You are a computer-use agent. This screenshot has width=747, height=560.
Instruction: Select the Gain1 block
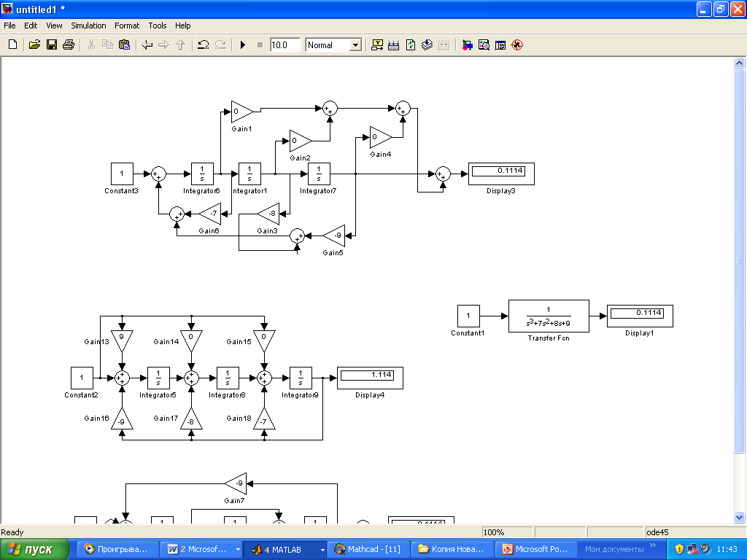[241, 112]
